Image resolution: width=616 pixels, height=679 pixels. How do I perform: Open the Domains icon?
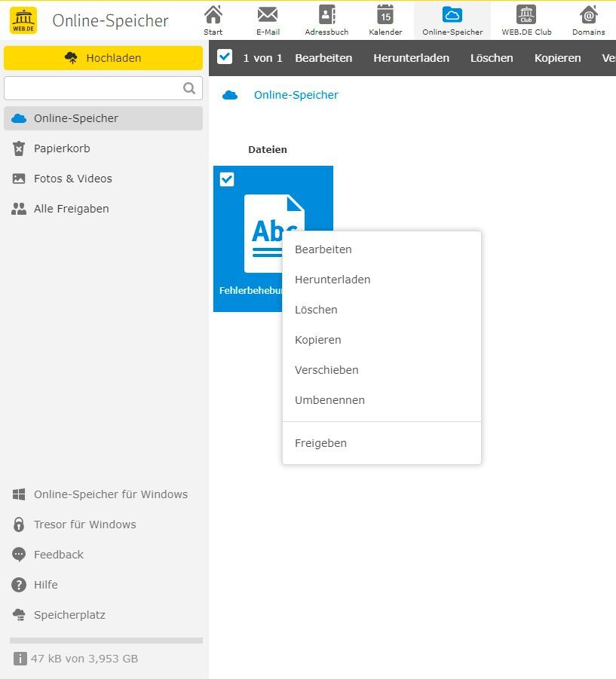(588, 15)
